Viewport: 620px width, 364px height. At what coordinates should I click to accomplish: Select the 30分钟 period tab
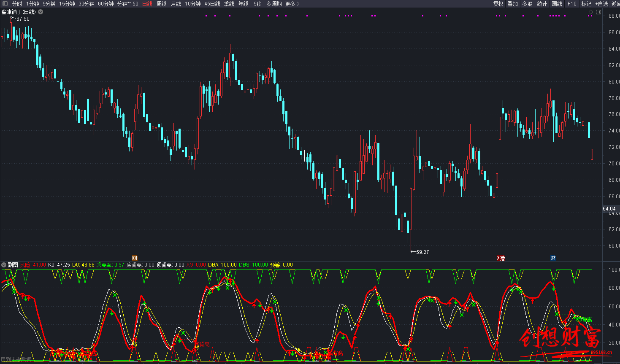(x=87, y=4)
